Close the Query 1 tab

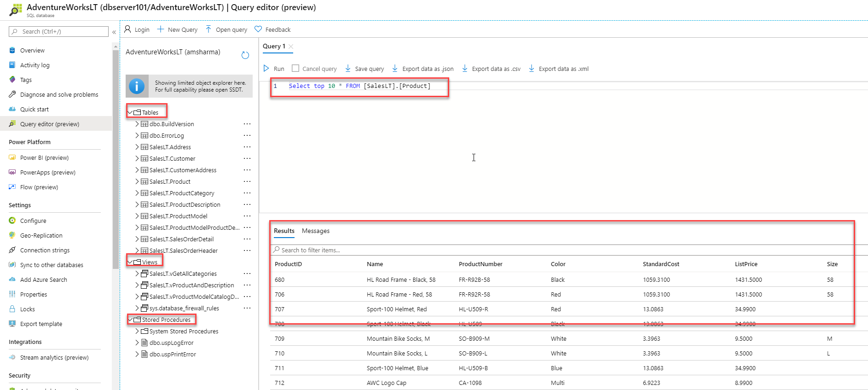coord(291,47)
